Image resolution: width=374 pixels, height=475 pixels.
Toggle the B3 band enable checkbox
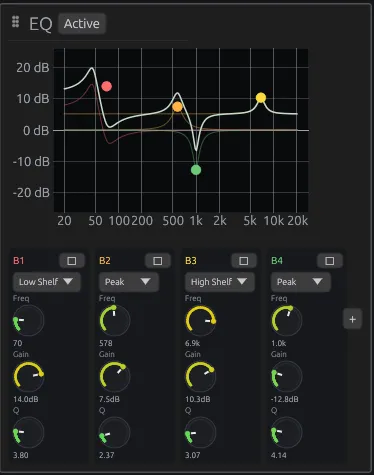click(x=244, y=261)
